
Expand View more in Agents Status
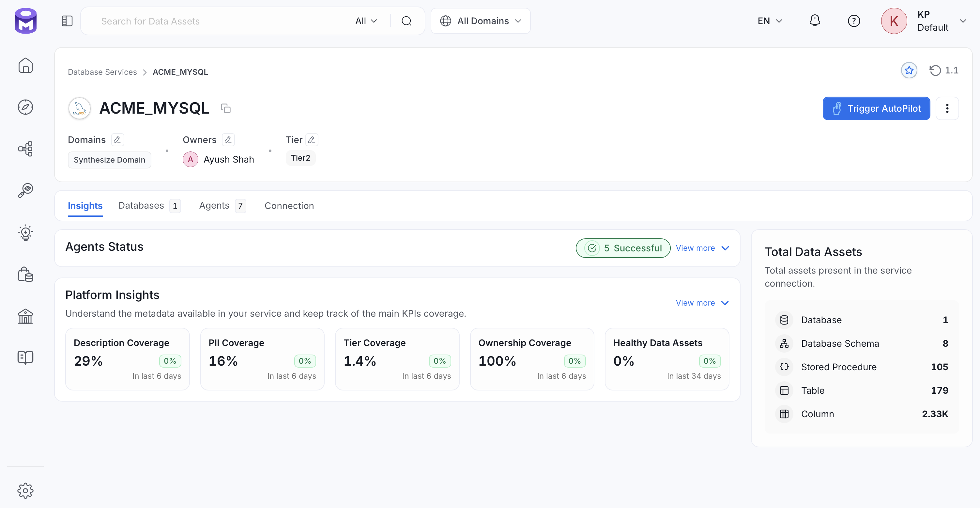pos(702,248)
